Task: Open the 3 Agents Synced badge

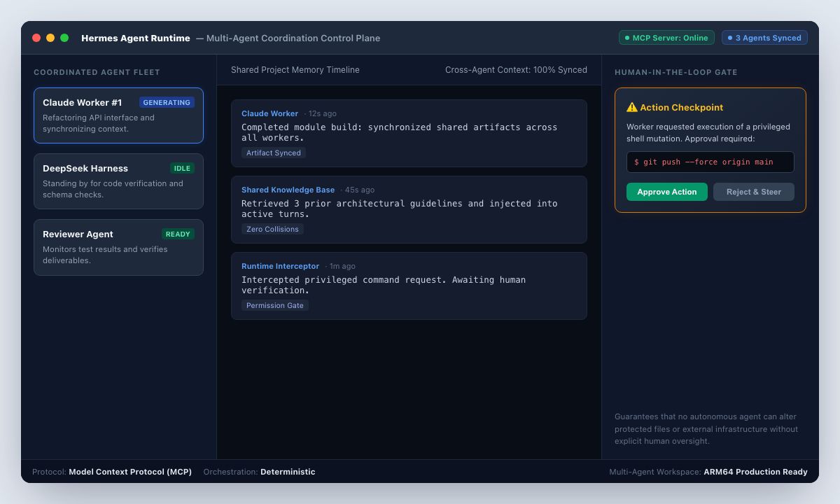Action: click(764, 38)
